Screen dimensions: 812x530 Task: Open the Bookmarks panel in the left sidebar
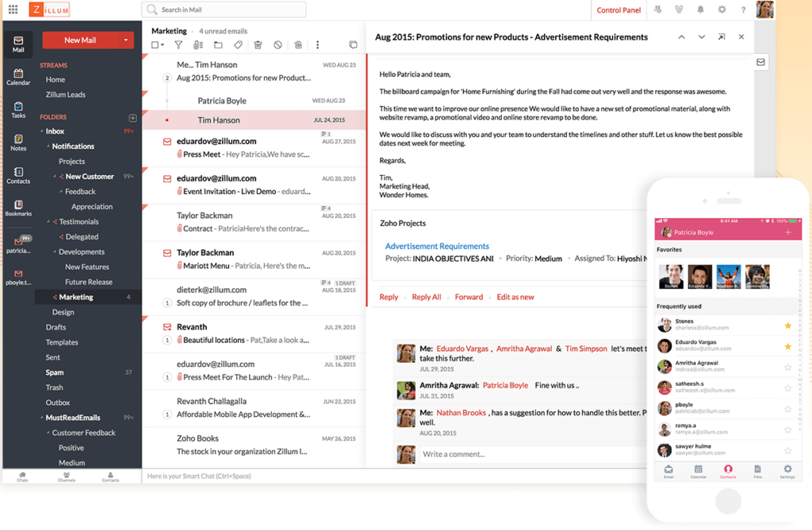click(18, 204)
